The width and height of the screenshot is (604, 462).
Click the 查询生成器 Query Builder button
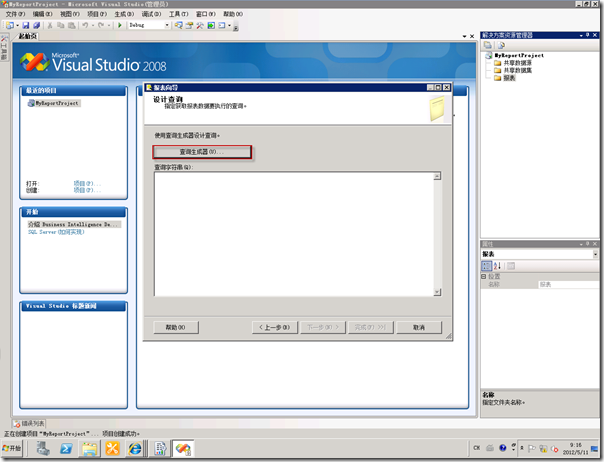point(202,152)
